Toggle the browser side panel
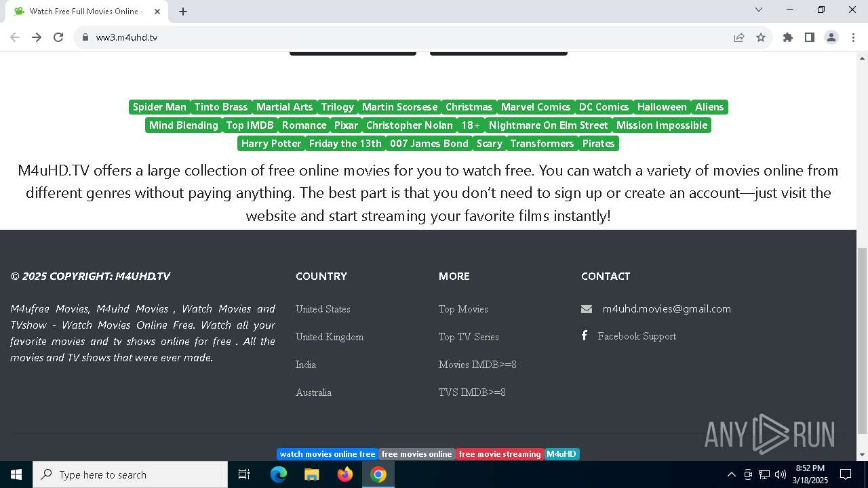Screen dimensions: 868x488 pos(809,37)
